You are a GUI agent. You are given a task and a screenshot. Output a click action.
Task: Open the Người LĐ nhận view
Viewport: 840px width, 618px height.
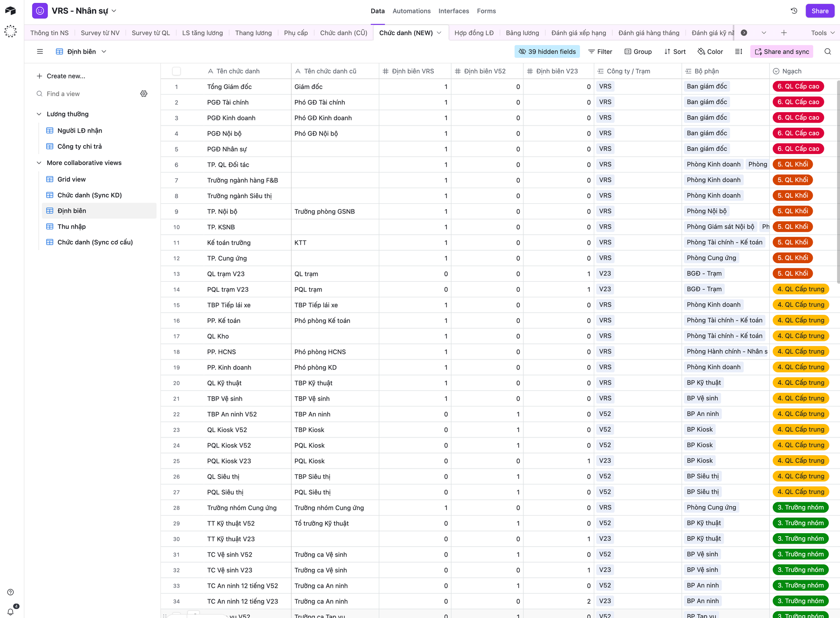pyautogui.click(x=80, y=131)
